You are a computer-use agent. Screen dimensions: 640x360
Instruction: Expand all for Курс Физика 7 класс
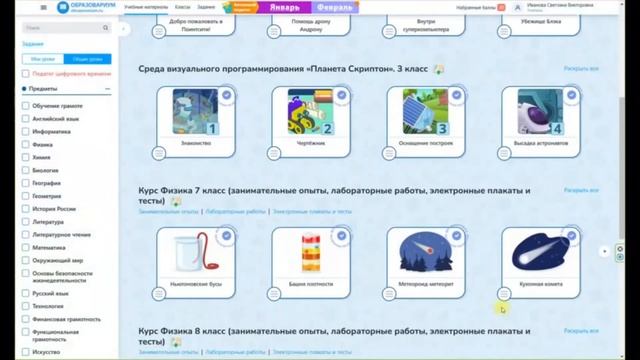(x=581, y=190)
